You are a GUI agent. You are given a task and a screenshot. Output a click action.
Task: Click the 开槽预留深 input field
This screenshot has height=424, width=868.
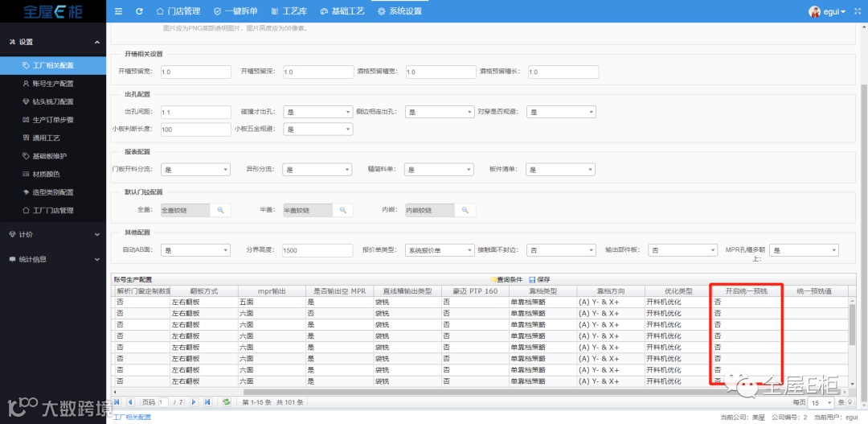pos(318,72)
